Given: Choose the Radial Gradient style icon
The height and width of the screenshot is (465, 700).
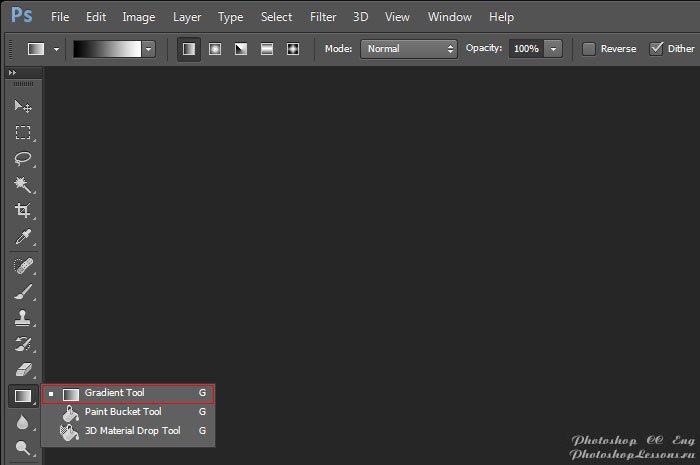Looking at the screenshot, I should coord(214,48).
